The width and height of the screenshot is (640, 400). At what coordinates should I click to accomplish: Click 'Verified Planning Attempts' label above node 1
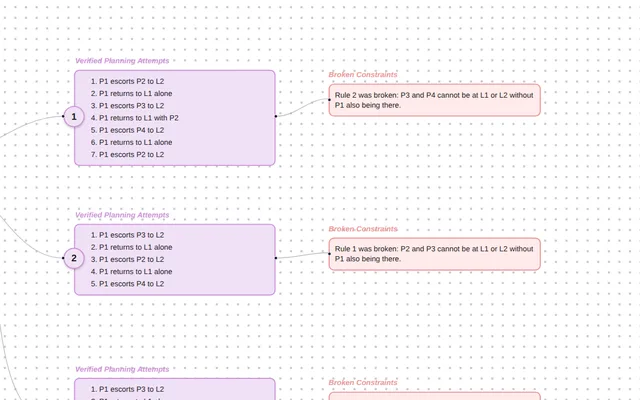122,61
